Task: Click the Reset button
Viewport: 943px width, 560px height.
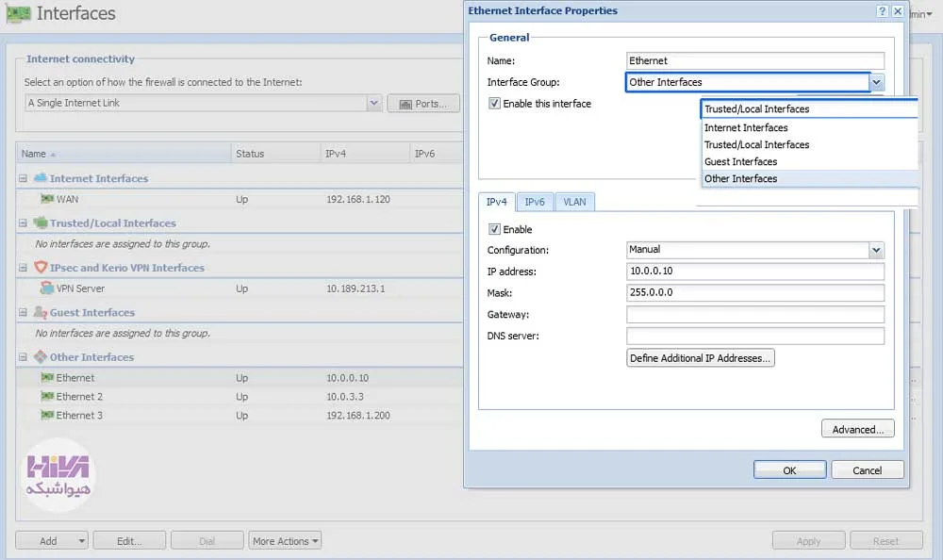Action: tap(885, 541)
